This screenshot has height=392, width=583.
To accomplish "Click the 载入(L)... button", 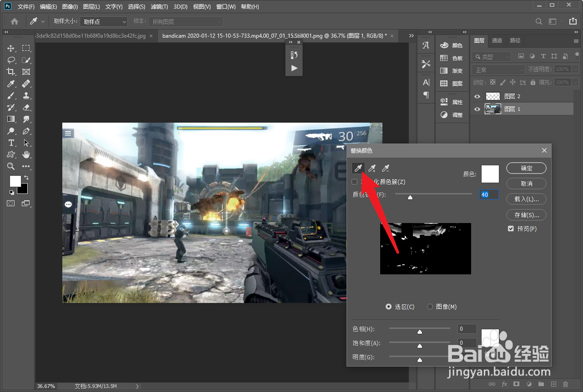I will click(x=527, y=199).
